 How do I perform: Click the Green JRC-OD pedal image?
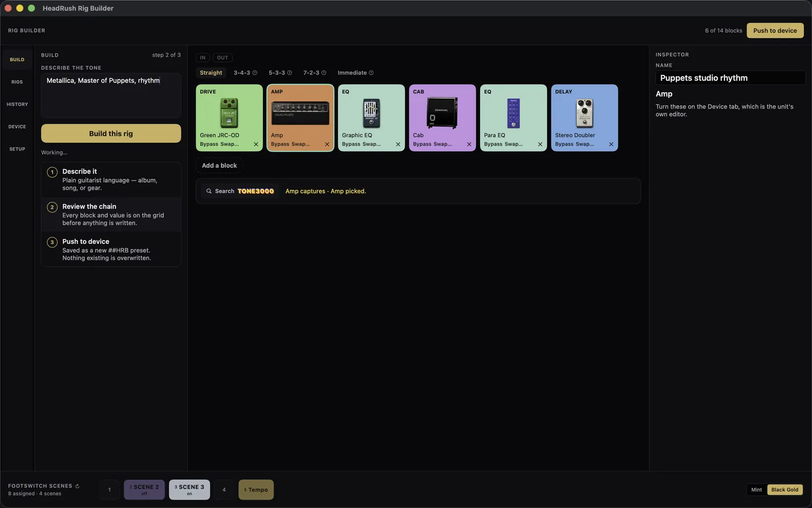click(229, 113)
